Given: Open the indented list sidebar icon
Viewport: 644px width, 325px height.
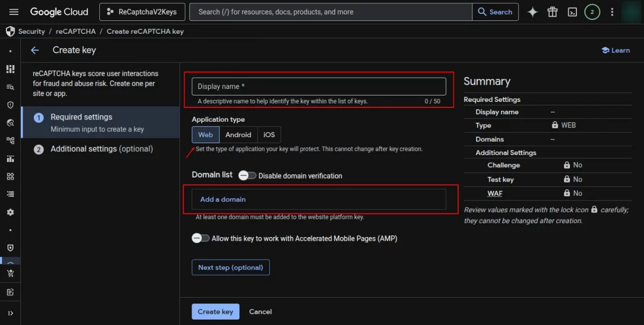Looking at the screenshot, I should 10,194.
